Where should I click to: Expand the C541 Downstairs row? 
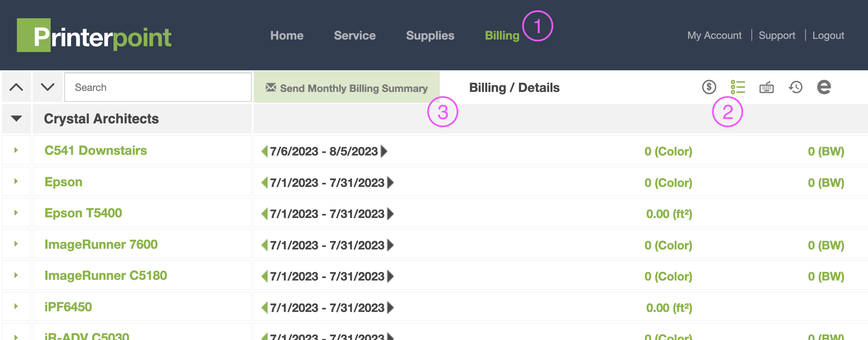(x=16, y=150)
